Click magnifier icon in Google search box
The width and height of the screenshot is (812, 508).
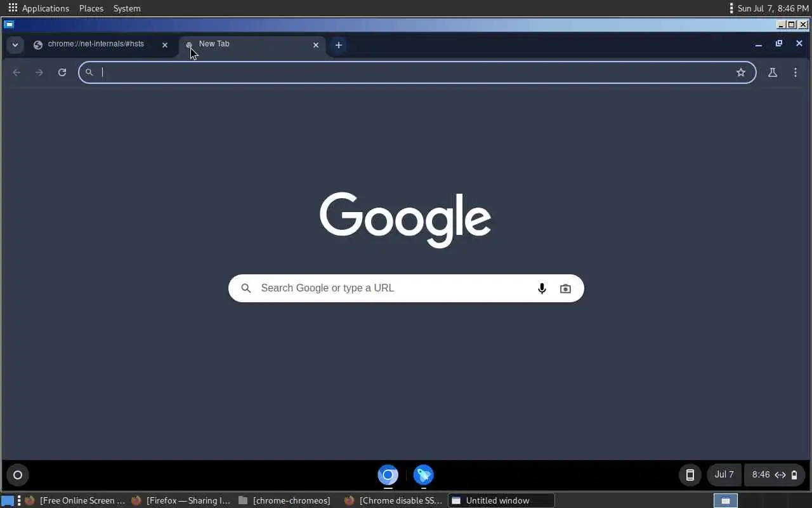pyautogui.click(x=246, y=288)
